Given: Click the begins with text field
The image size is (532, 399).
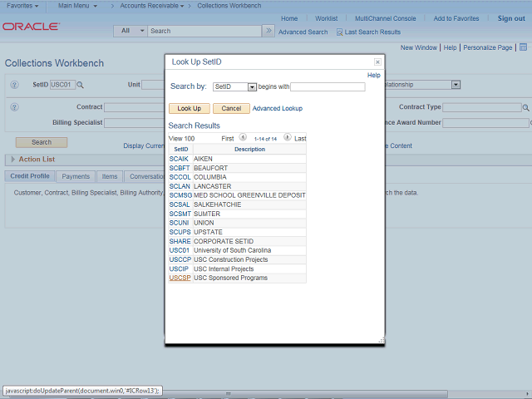Looking at the screenshot, I should pyautogui.click(x=328, y=86).
